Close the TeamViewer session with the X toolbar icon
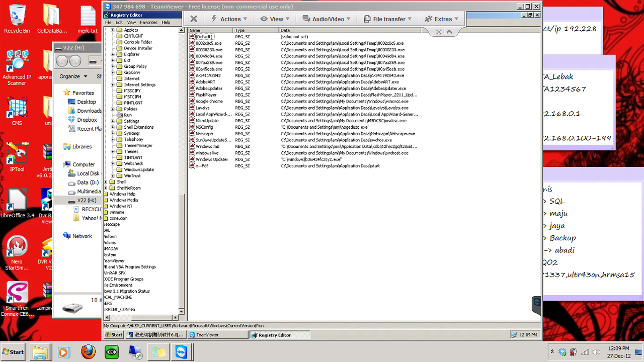The height and width of the screenshot is (362, 644). [194, 19]
